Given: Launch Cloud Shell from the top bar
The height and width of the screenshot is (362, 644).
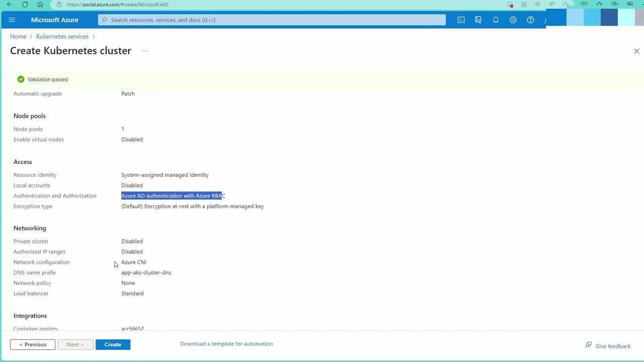Looking at the screenshot, I should (461, 20).
